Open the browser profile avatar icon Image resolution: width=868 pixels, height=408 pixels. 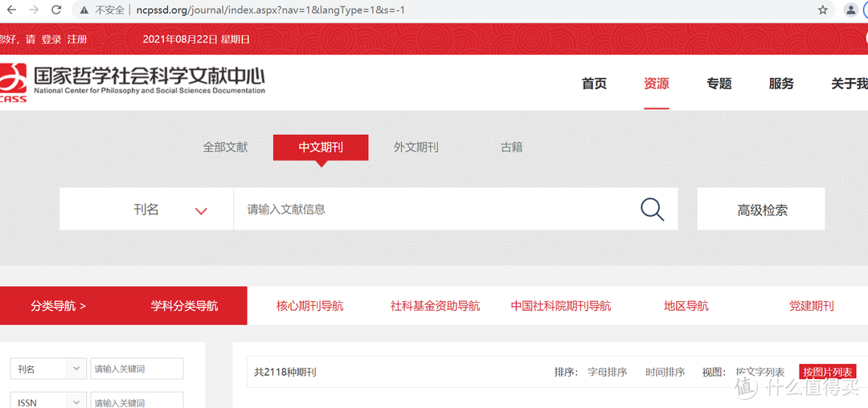coord(850,10)
